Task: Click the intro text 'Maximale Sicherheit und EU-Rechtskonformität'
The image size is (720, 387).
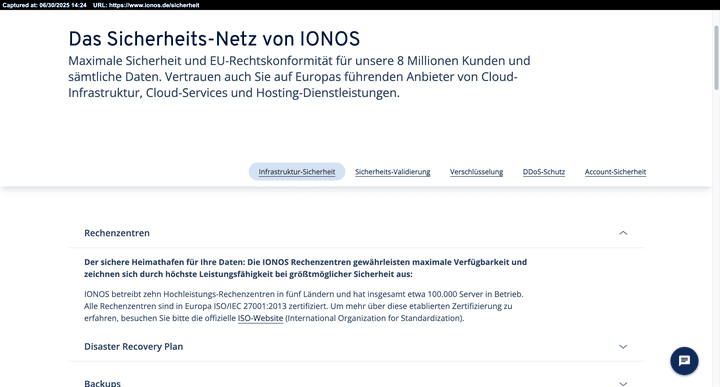Action: coord(299,77)
